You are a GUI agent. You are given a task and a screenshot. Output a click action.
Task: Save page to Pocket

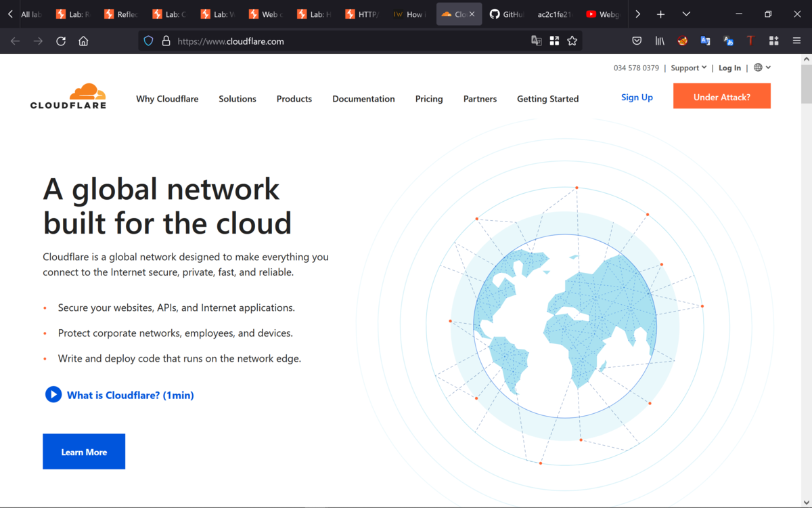click(x=637, y=41)
